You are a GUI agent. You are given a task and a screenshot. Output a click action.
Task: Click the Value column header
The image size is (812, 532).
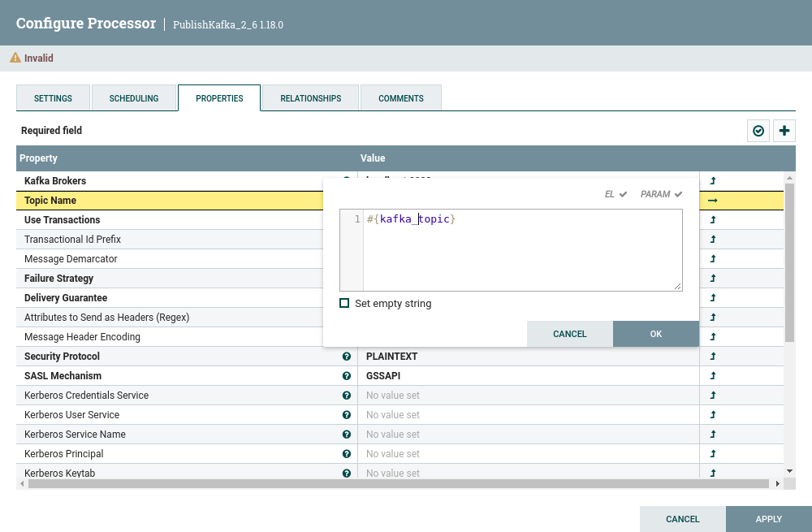pos(373,158)
